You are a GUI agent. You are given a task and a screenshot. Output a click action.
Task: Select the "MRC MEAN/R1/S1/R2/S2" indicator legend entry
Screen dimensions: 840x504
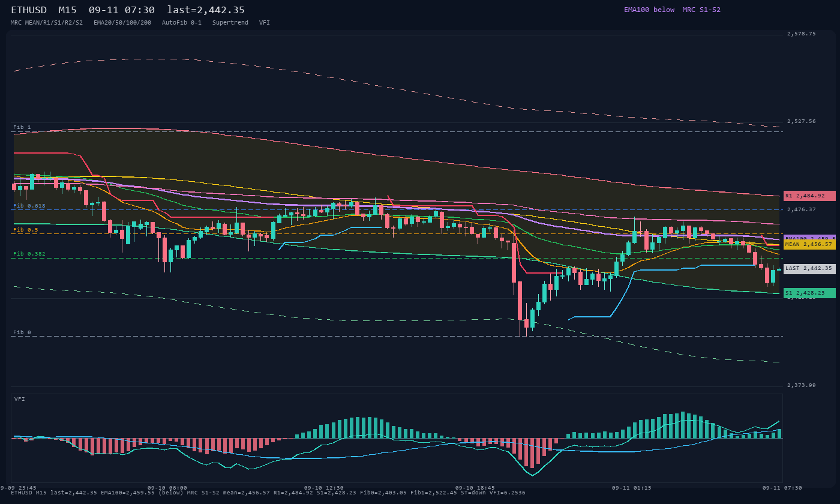(x=47, y=23)
